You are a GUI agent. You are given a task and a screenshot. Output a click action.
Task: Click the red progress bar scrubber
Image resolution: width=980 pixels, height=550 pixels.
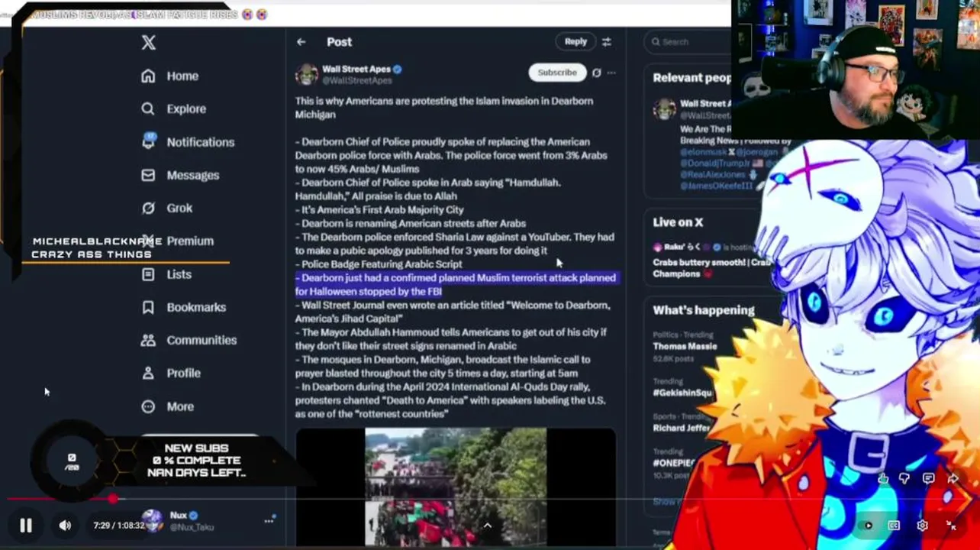tap(113, 499)
